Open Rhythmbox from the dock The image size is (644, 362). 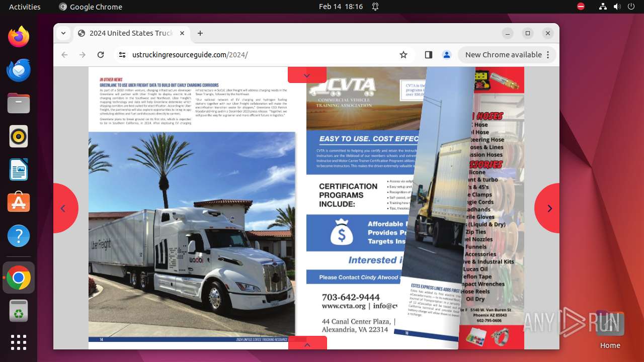tap(19, 136)
